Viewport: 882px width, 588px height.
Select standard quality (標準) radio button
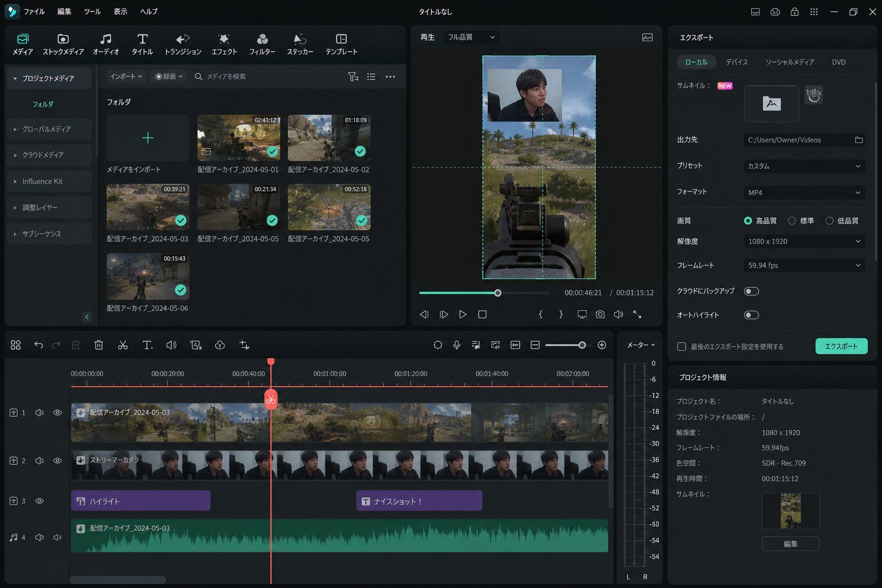[792, 220]
